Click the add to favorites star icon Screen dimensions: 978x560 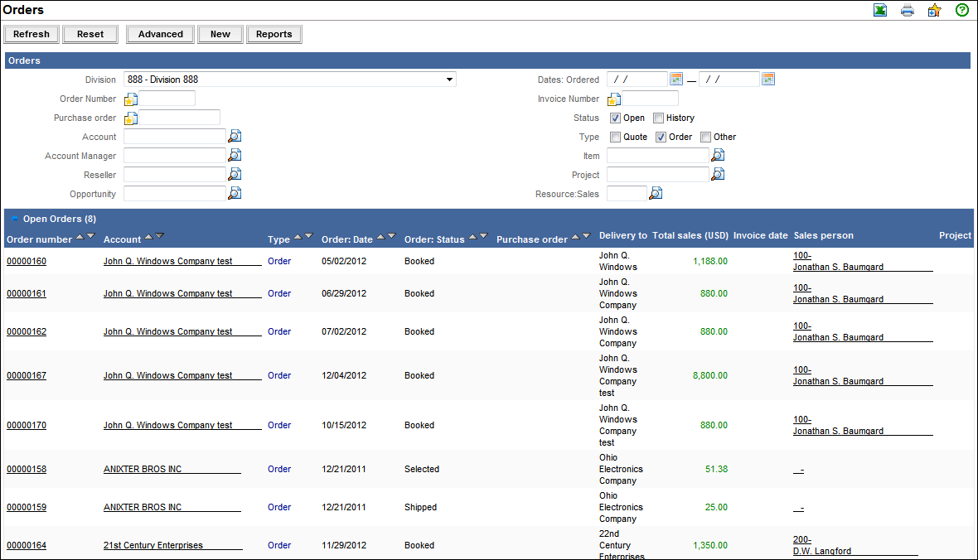(934, 11)
